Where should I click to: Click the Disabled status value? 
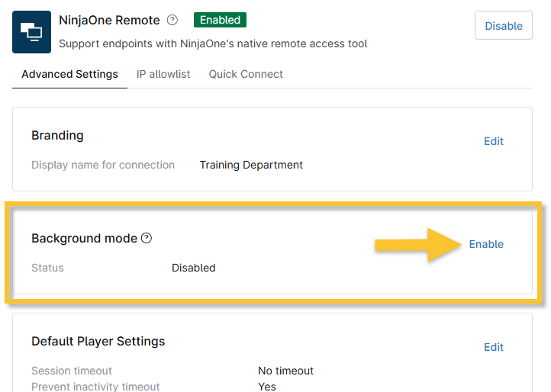click(x=193, y=268)
